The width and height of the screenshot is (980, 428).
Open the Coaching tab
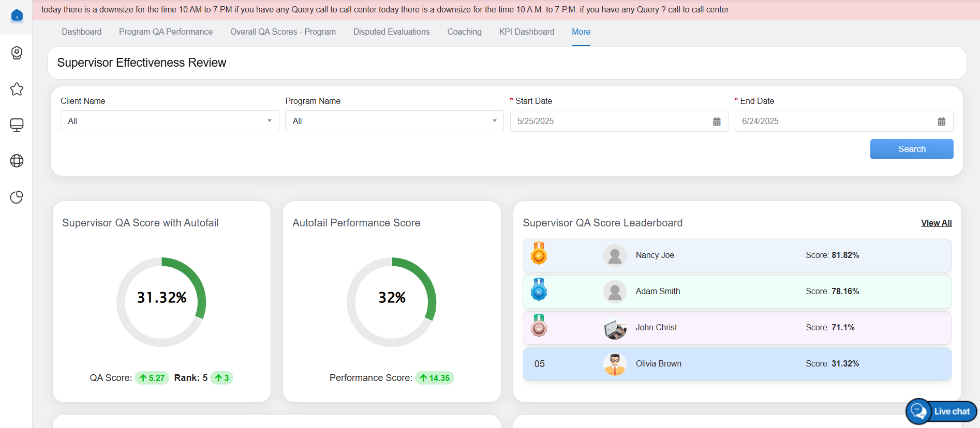pos(464,32)
